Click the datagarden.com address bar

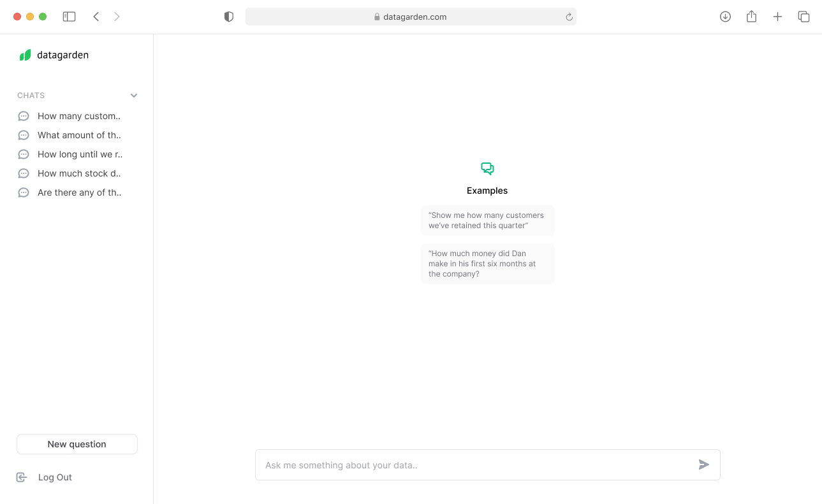[x=411, y=17]
